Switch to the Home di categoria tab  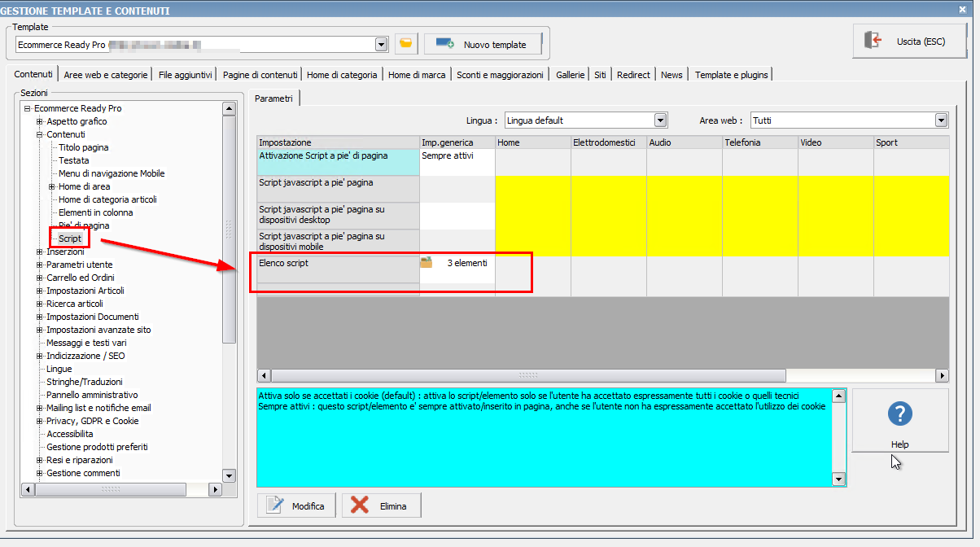pyautogui.click(x=342, y=74)
